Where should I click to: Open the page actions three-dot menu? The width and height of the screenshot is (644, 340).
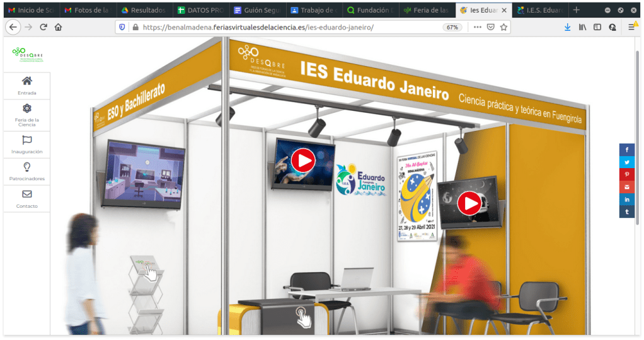[x=477, y=27]
